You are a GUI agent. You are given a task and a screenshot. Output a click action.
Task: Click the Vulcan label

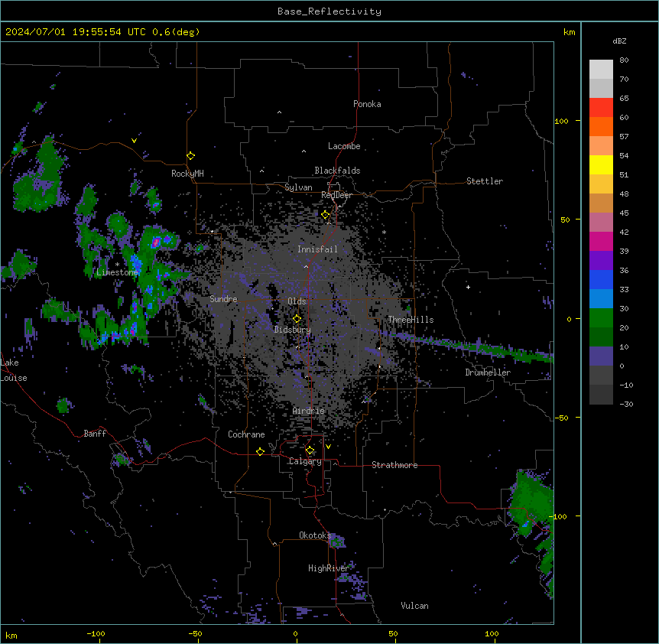415,606
